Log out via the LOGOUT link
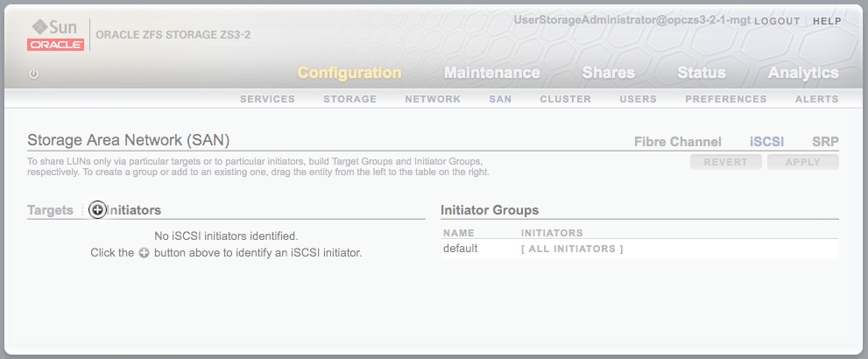 (x=777, y=21)
